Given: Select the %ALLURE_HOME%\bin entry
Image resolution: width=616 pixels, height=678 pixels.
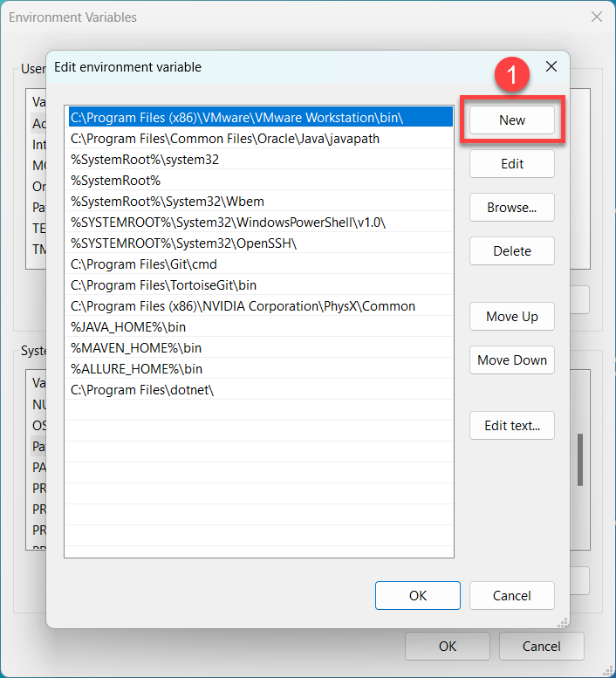Looking at the screenshot, I should click(x=261, y=369).
